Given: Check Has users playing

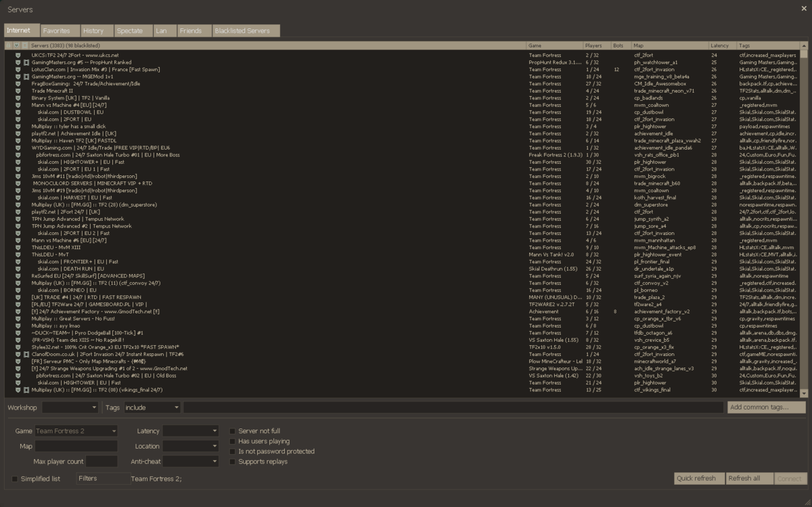Looking at the screenshot, I should tap(233, 441).
